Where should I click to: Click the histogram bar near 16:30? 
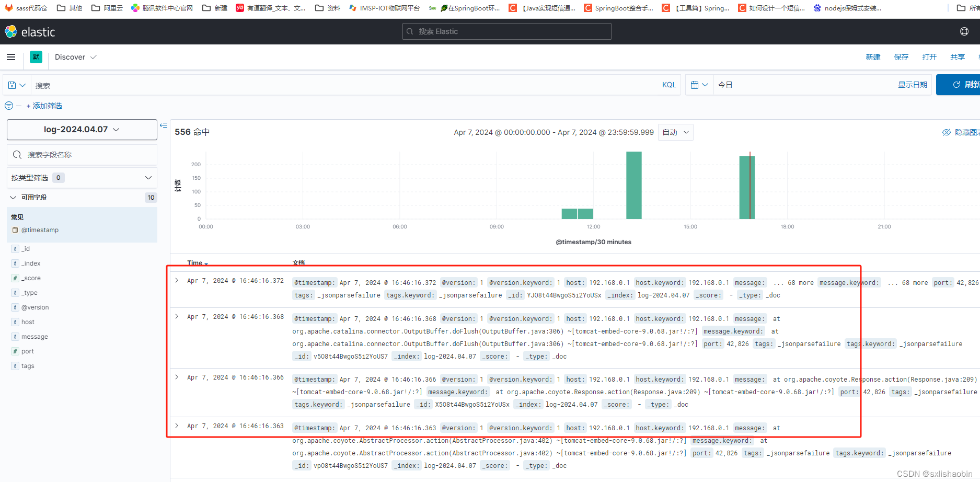click(747, 187)
